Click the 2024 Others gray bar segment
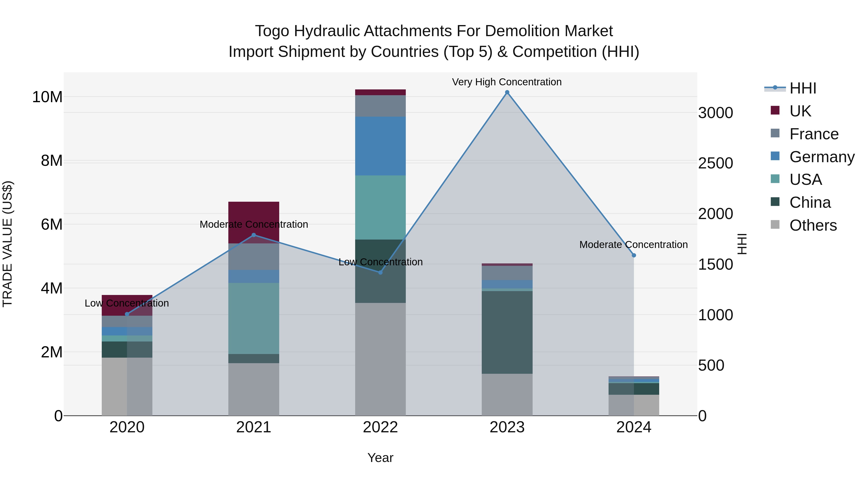 coord(634,405)
